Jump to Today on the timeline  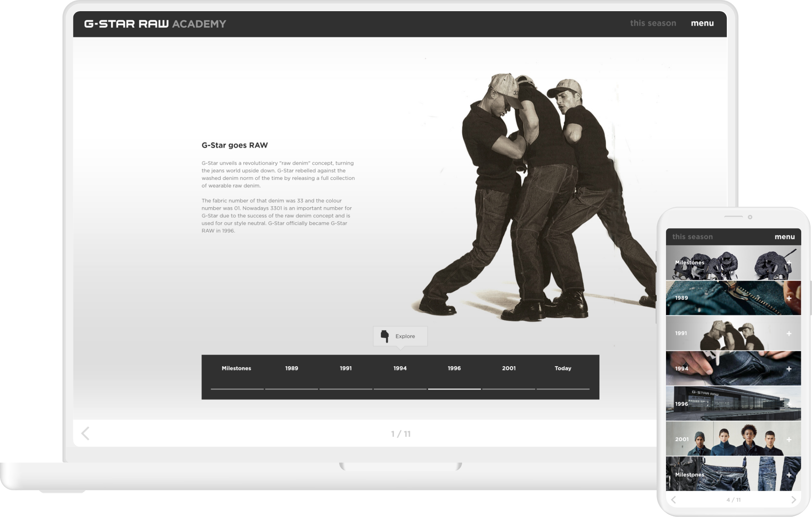point(562,368)
